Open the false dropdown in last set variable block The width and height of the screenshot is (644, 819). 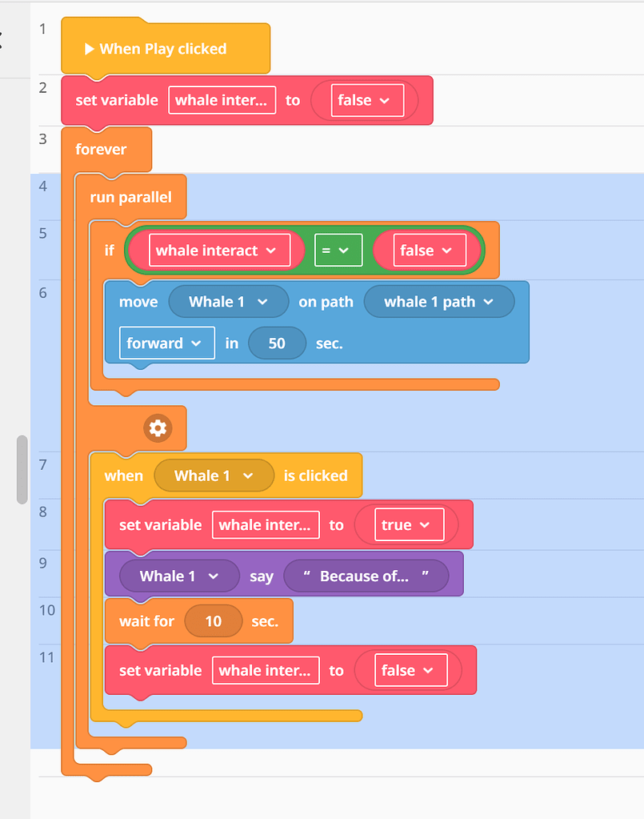(x=410, y=670)
